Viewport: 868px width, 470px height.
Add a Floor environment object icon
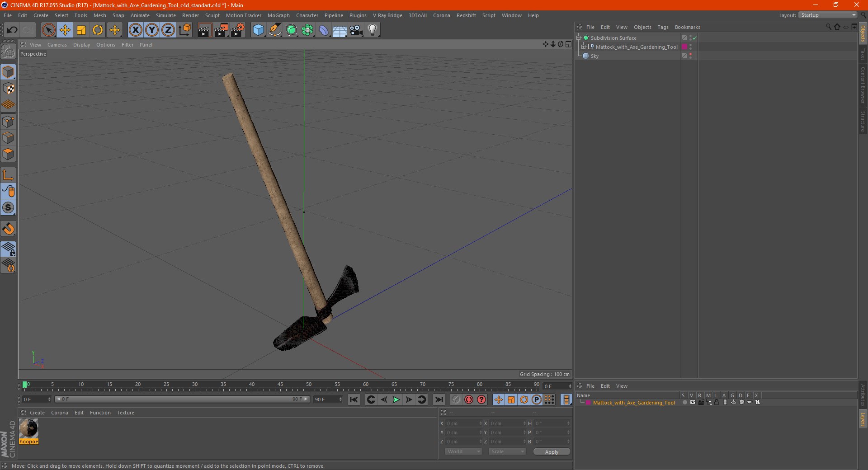(340, 30)
